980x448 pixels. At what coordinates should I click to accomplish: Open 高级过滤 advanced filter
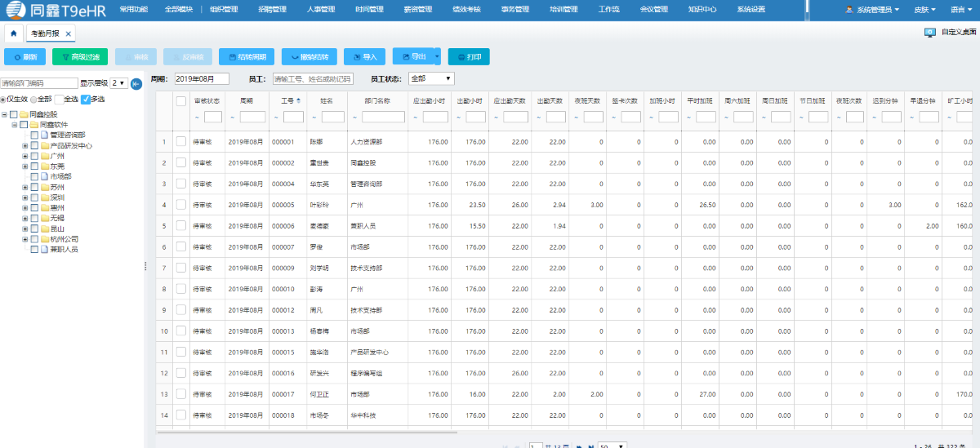[80, 57]
